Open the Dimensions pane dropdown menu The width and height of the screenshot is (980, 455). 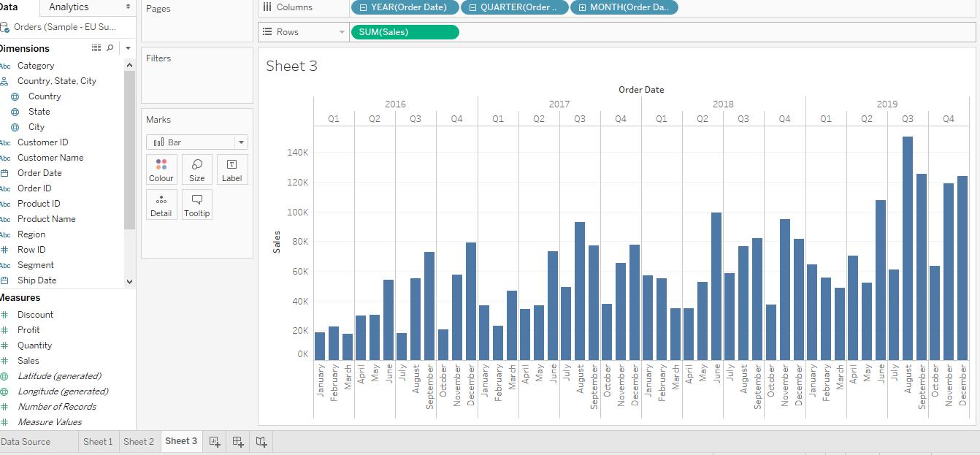click(128, 48)
